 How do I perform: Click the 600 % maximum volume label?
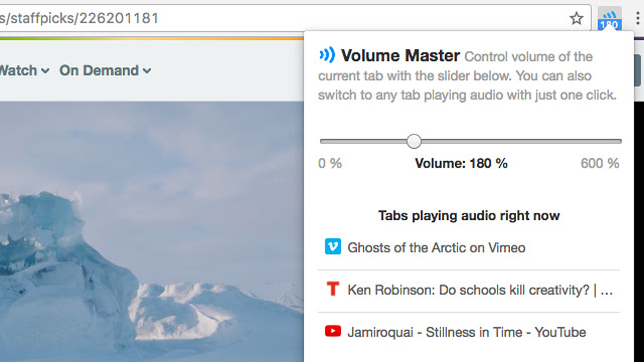pos(600,163)
